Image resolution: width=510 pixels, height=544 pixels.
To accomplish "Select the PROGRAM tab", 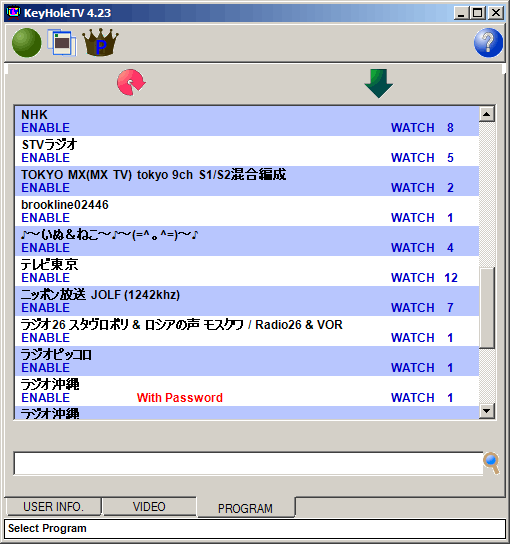I will (246, 508).
